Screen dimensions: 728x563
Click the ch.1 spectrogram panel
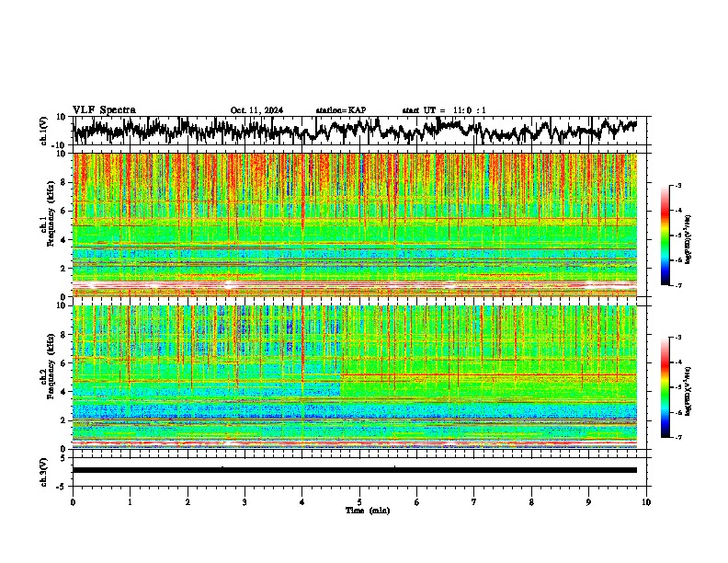point(355,224)
